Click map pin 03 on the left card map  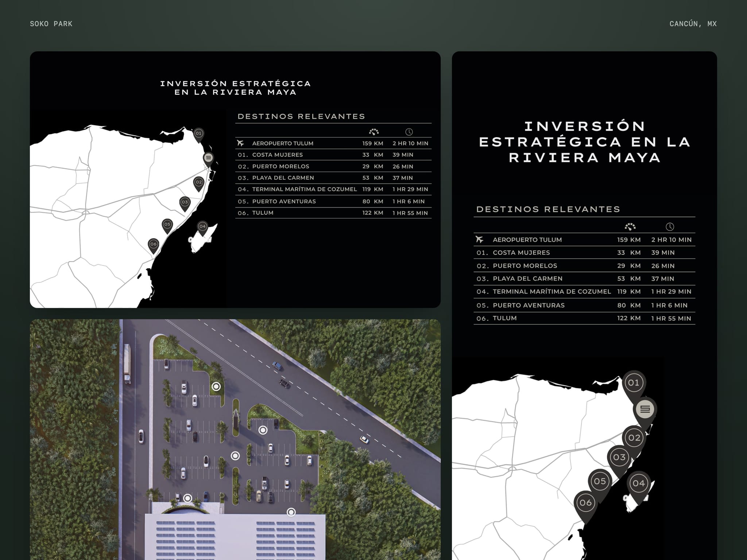[x=185, y=203]
